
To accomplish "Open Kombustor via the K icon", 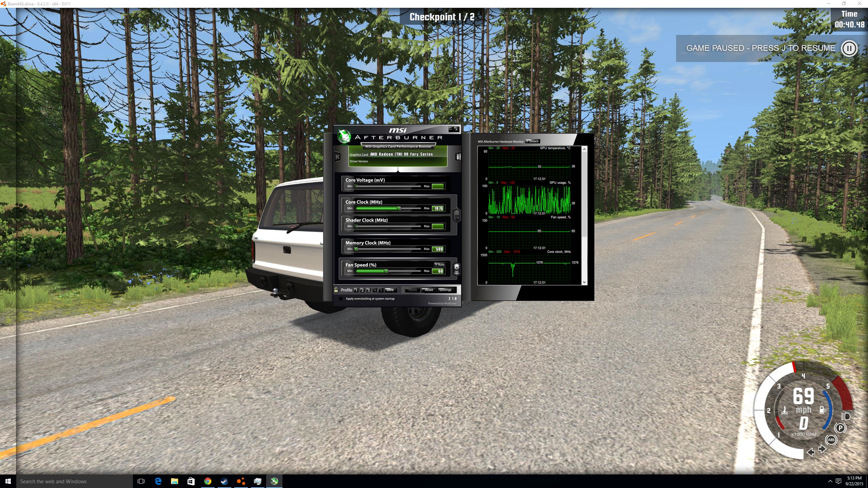I will tap(337, 156).
